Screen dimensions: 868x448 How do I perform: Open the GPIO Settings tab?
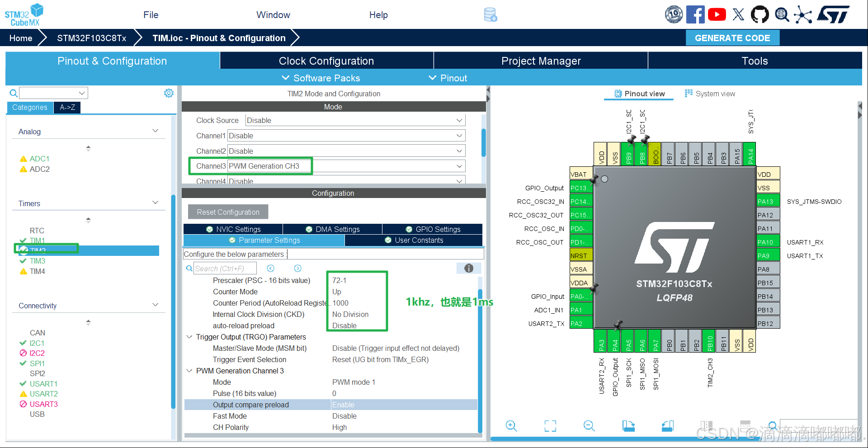433,229
